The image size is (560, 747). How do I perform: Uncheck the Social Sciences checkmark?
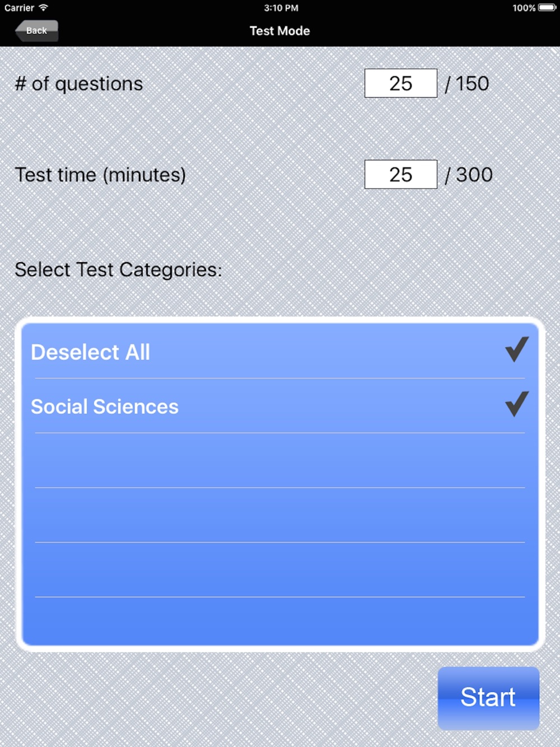tap(516, 404)
